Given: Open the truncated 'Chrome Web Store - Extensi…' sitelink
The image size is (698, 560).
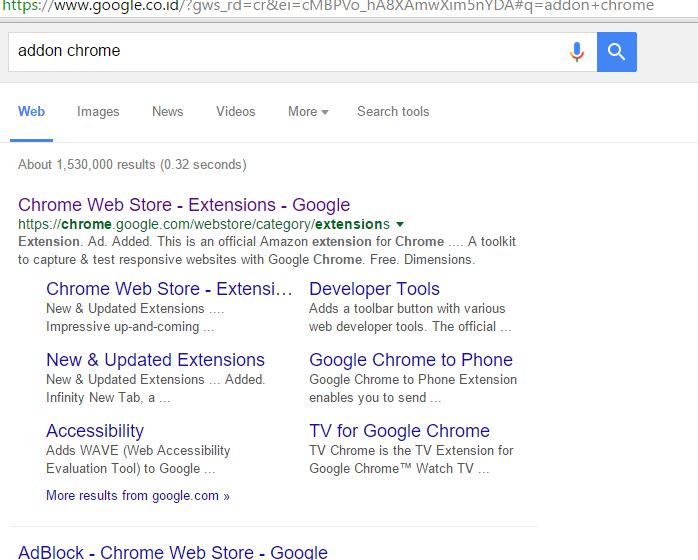Looking at the screenshot, I should point(169,289).
